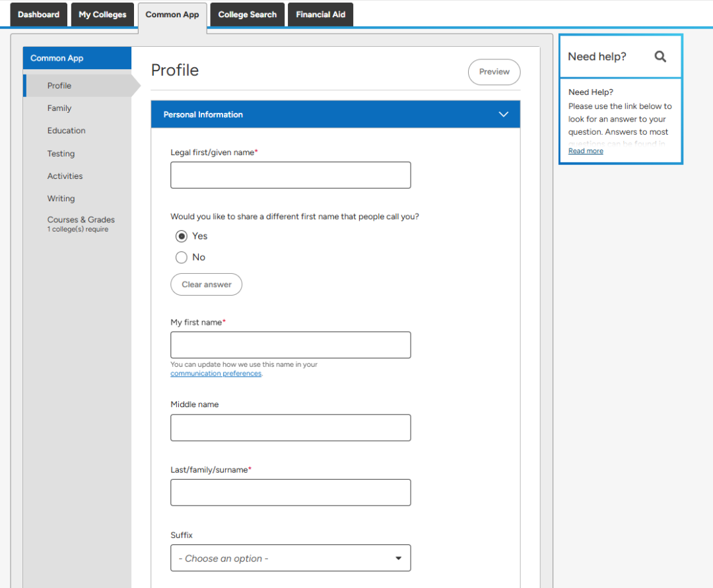The width and height of the screenshot is (713, 588).
Task: Click the search magnifier icon in Need help
Action: point(660,56)
